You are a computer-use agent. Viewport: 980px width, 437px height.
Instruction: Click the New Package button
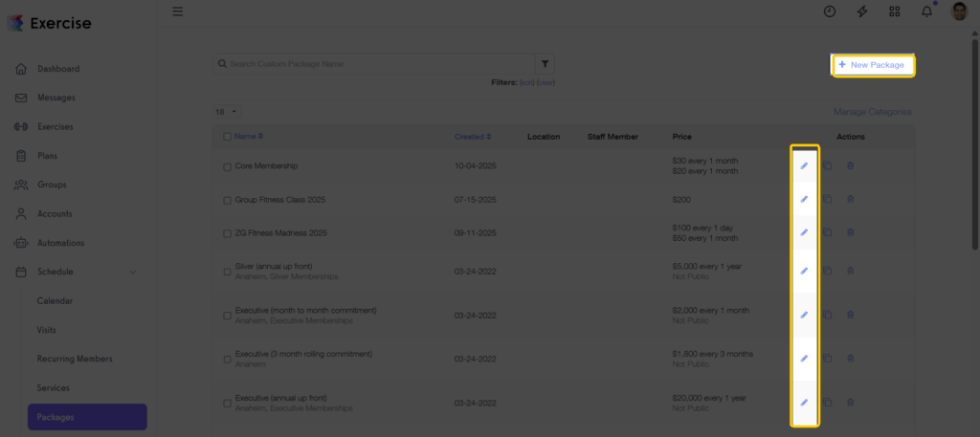tap(873, 65)
